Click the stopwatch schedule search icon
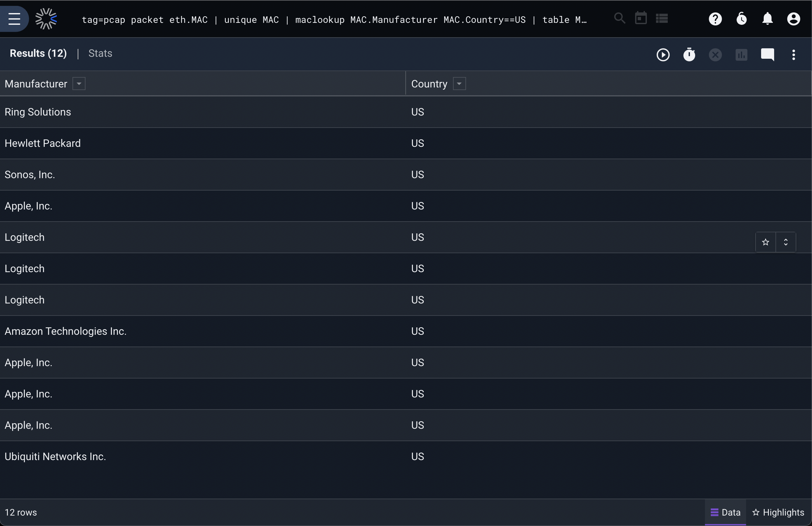The image size is (812, 526). point(689,54)
